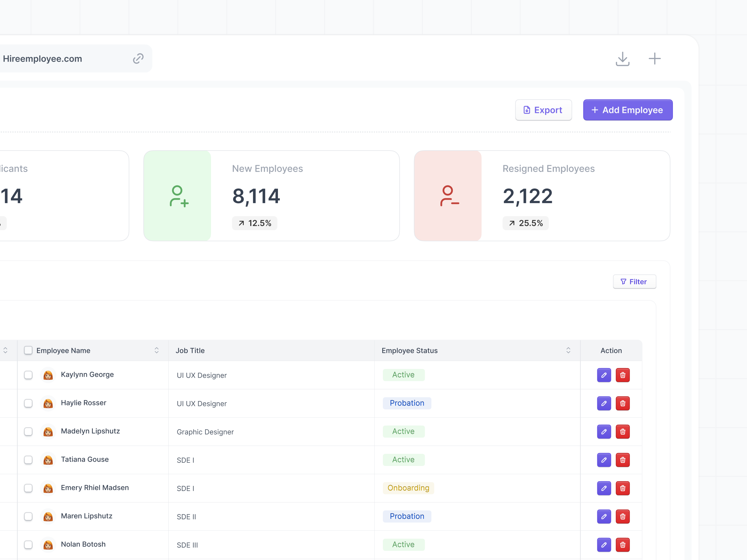Click the edit pencil icon for Kaylynn George
This screenshot has height=560, width=747.
click(604, 375)
